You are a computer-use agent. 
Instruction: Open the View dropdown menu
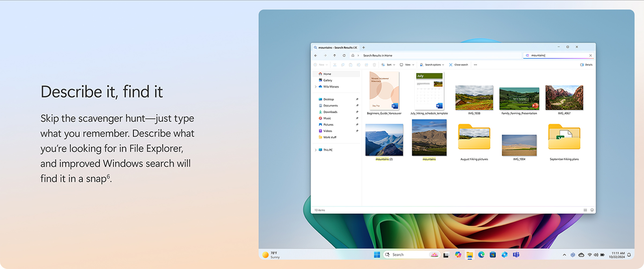pyautogui.click(x=406, y=65)
